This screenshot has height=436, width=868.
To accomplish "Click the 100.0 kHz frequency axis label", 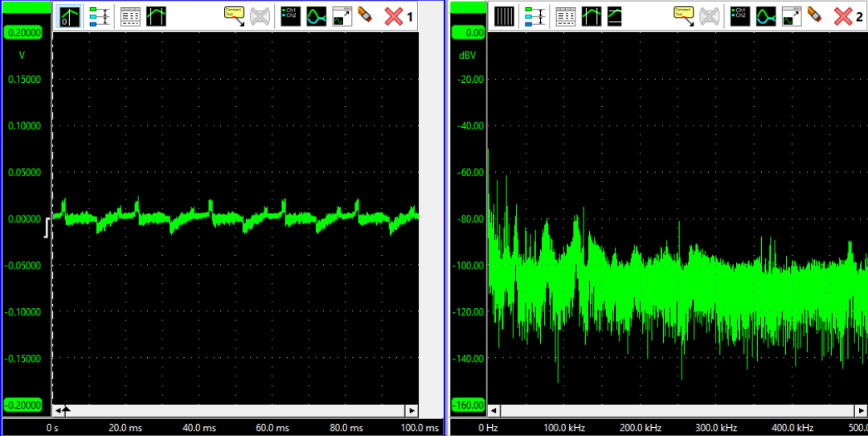I will (564, 428).
